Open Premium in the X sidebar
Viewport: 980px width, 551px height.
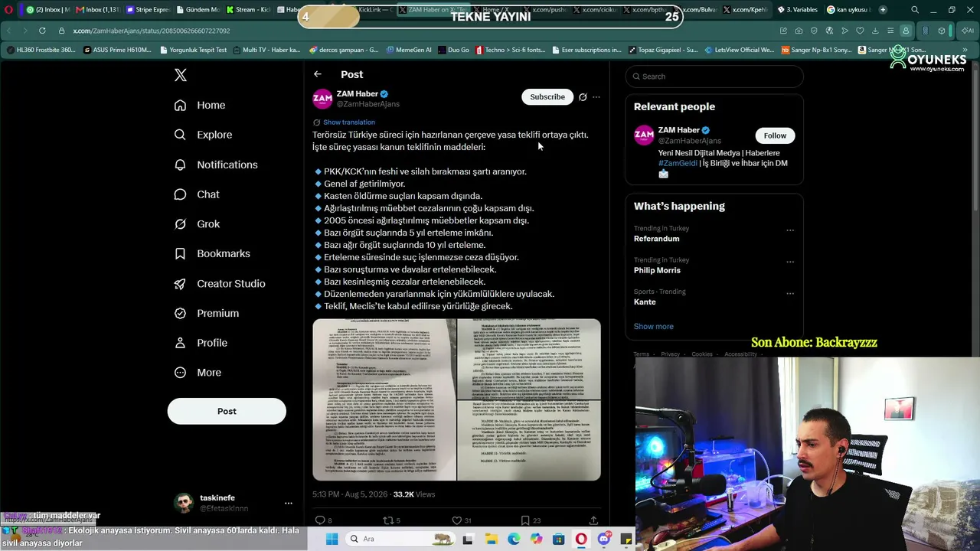coord(207,313)
